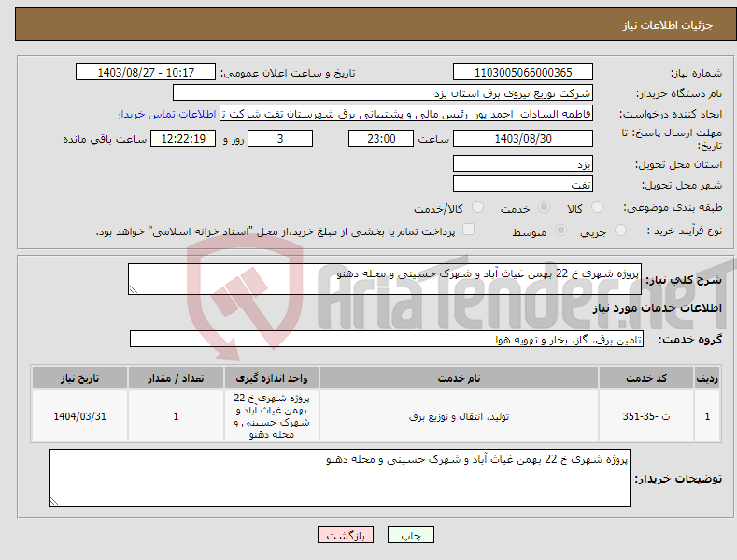Click the ردیف column header

[707, 378]
